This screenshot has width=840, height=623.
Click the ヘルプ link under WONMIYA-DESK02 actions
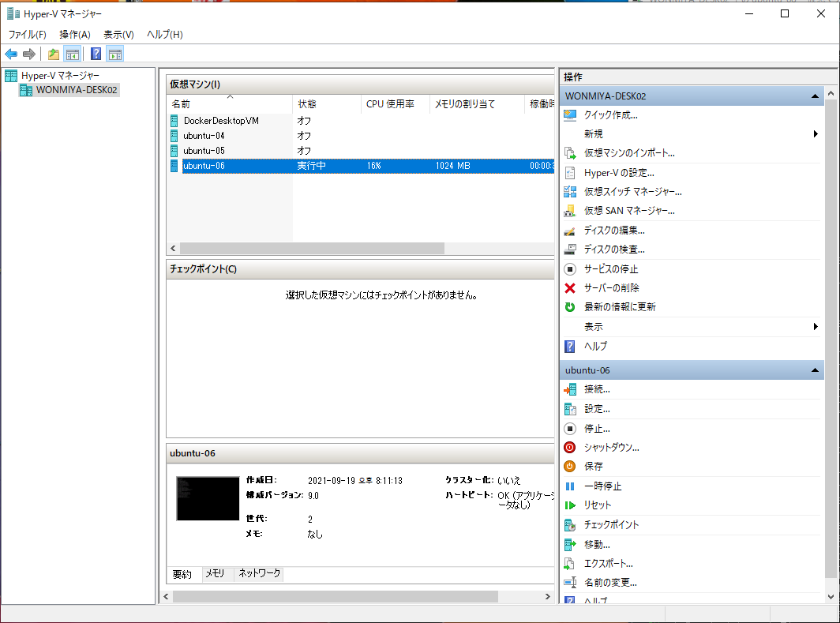coord(595,347)
